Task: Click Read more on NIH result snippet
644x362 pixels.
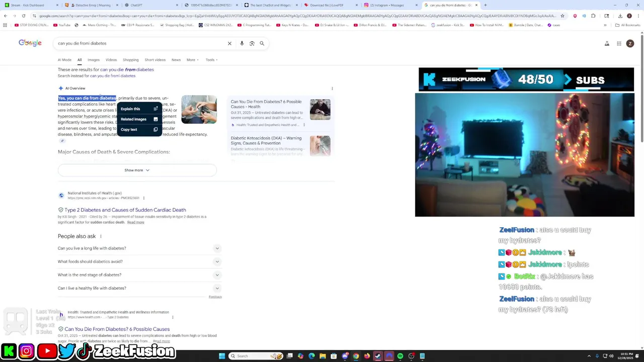Action: (x=136, y=222)
